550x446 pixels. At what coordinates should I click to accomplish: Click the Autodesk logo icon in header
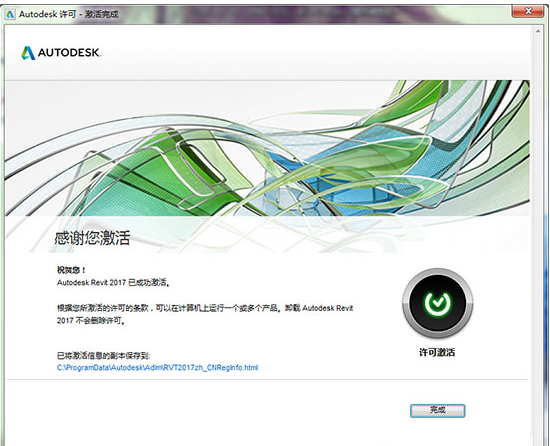(28, 53)
